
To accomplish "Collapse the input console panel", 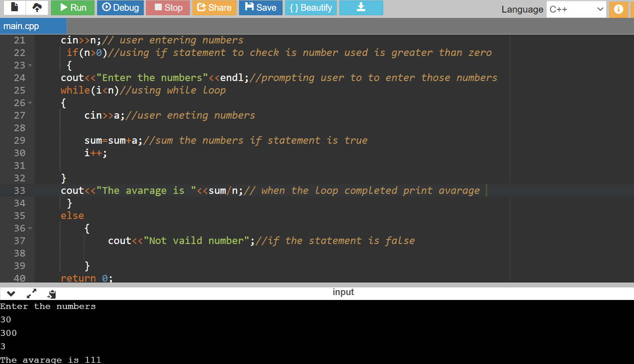I will tap(10, 294).
